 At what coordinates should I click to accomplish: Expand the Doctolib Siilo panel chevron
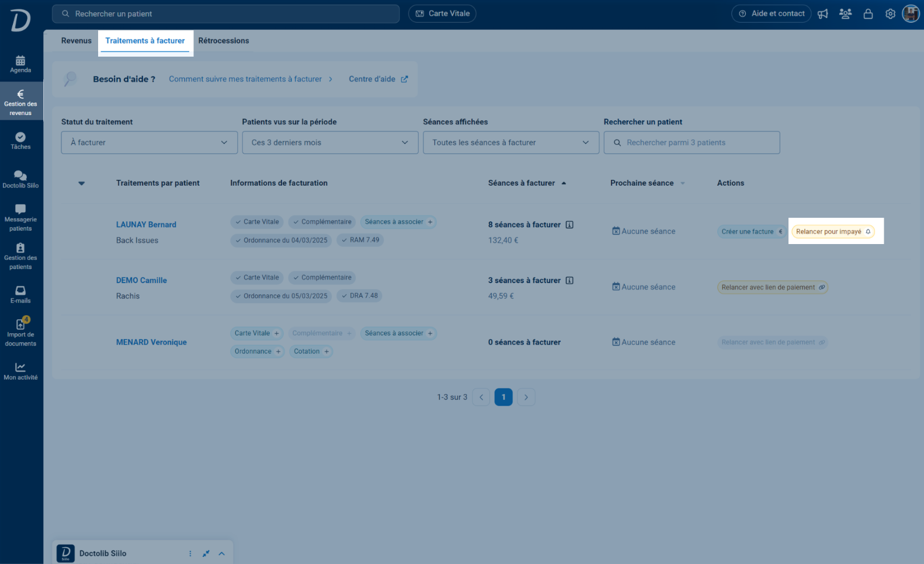click(x=222, y=553)
